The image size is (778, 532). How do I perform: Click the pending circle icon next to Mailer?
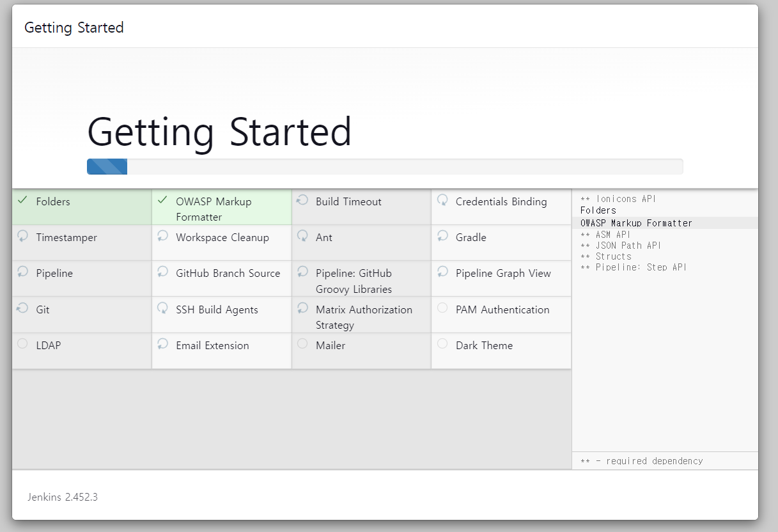tap(302, 344)
